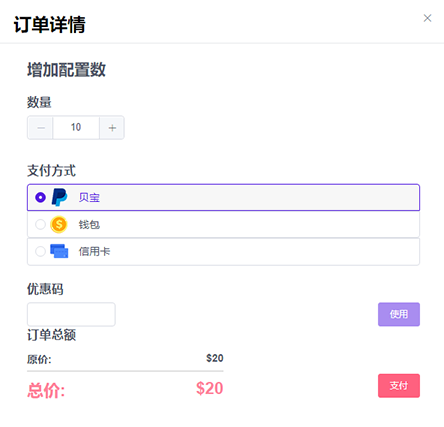Apply coupon with the 使用 button
The width and height of the screenshot is (444, 427).
tap(399, 314)
